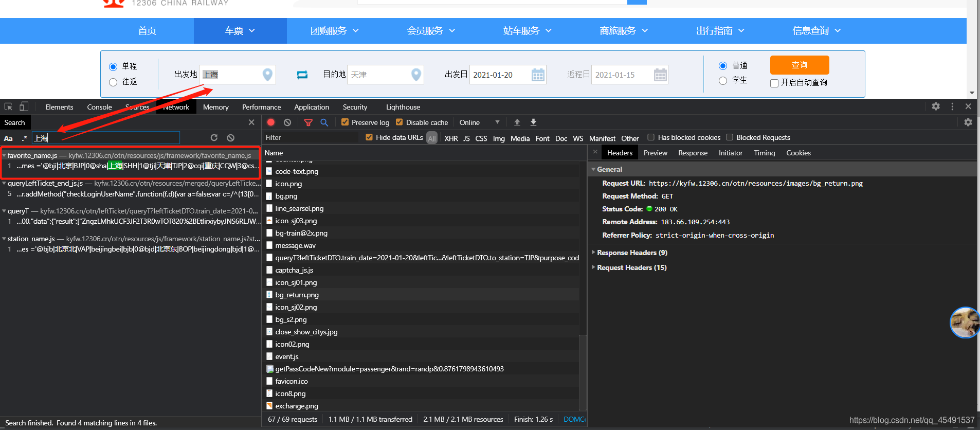Filter requests by JS type
The image size is (980, 430).
(466, 138)
